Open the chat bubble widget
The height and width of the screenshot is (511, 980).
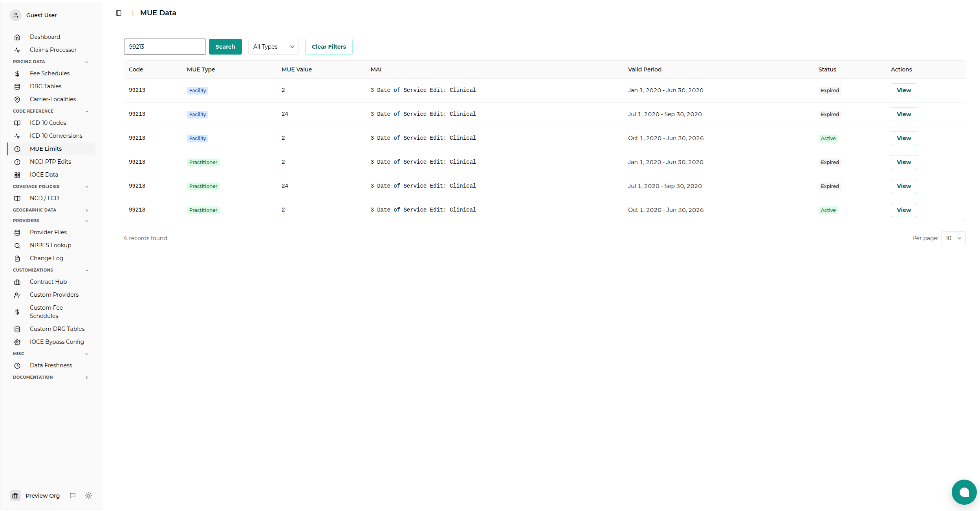(x=964, y=492)
